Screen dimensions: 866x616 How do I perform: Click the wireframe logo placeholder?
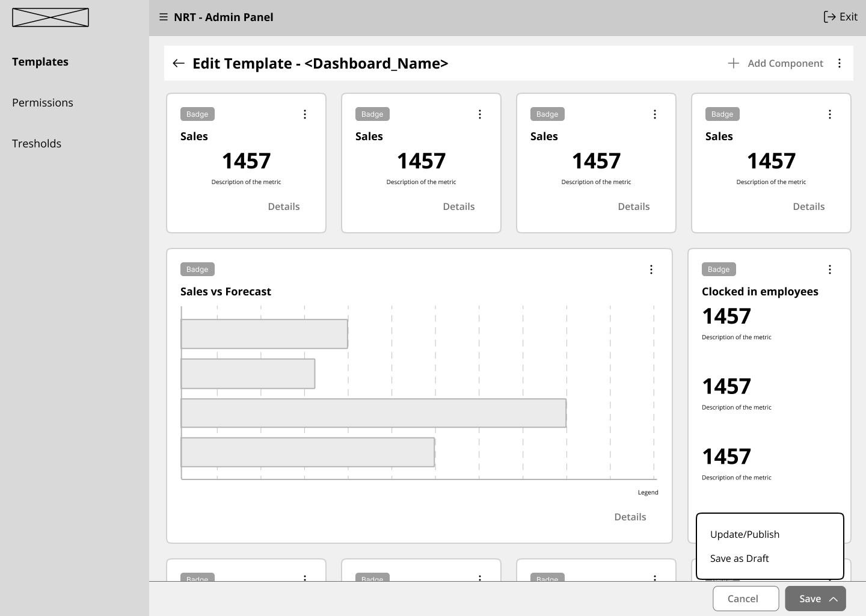51,17
